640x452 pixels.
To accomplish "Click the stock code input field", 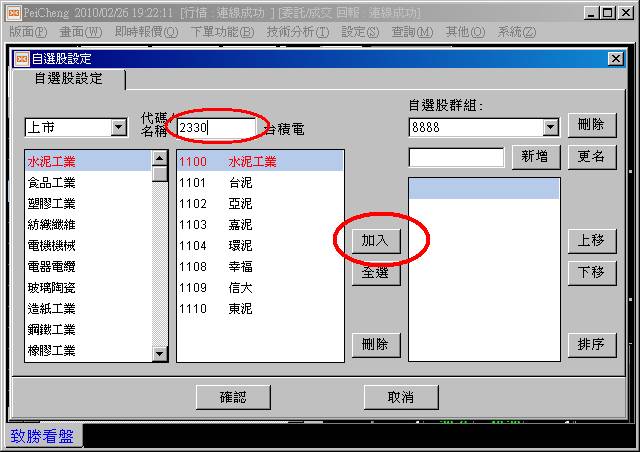I will (x=217, y=128).
